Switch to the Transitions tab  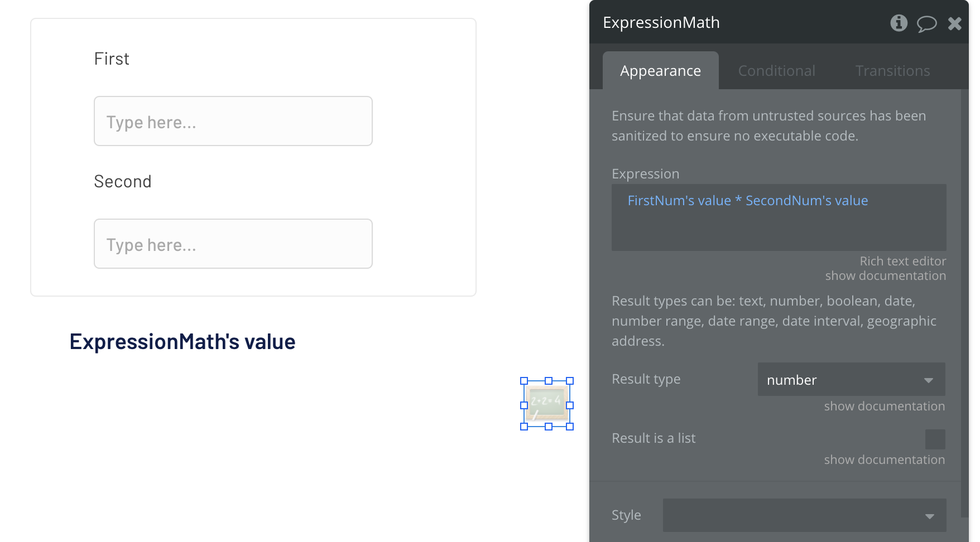pyautogui.click(x=892, y=71)
